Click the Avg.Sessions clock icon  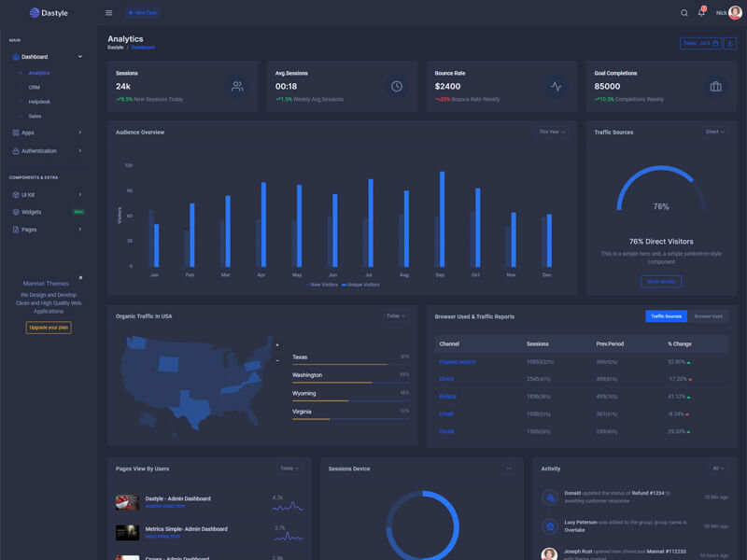(396, 86)
